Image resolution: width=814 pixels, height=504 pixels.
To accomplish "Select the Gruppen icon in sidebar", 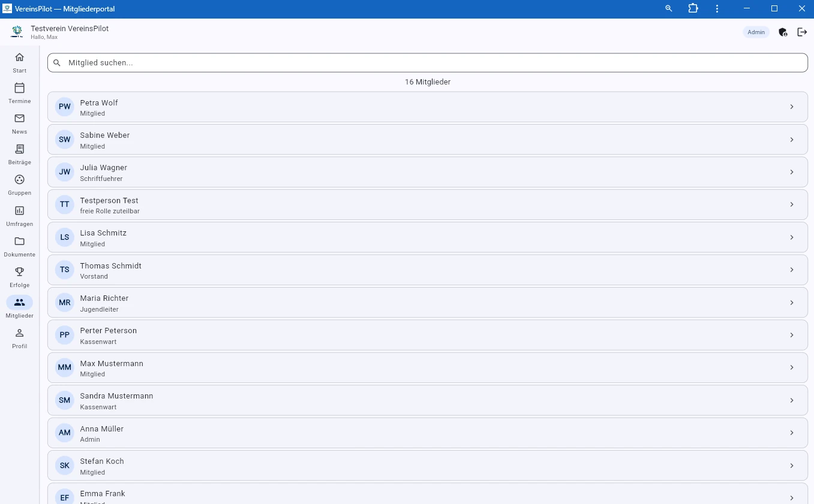I will tap(19, 180).
